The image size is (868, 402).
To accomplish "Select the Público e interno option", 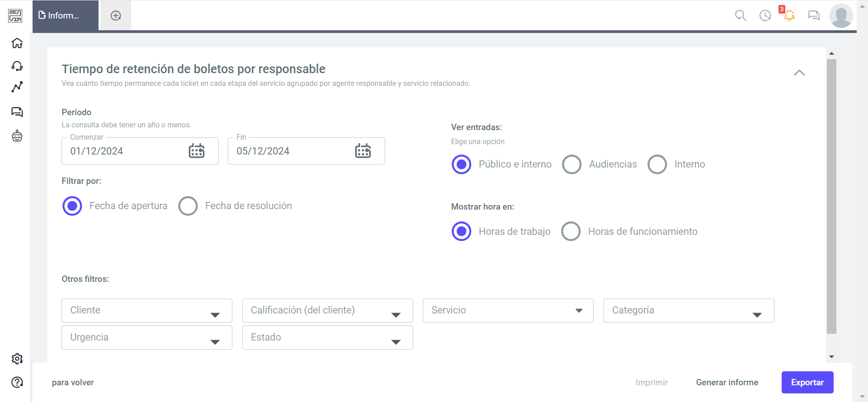I will coord(462,164).
